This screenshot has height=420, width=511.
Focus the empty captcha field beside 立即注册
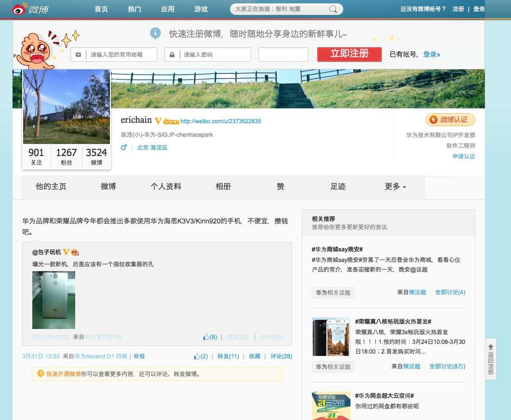(x=283, y=54)
